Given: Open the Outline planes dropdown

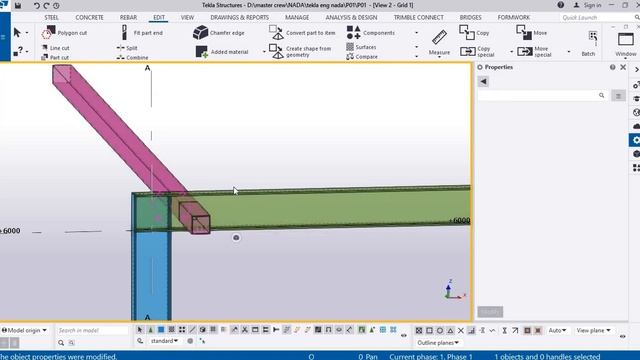Looking at the screenshot, I should pos(438,343).
